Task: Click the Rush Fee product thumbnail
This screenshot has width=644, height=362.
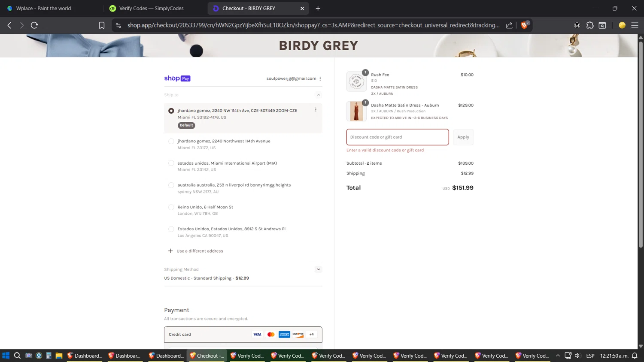Action: 356,81
